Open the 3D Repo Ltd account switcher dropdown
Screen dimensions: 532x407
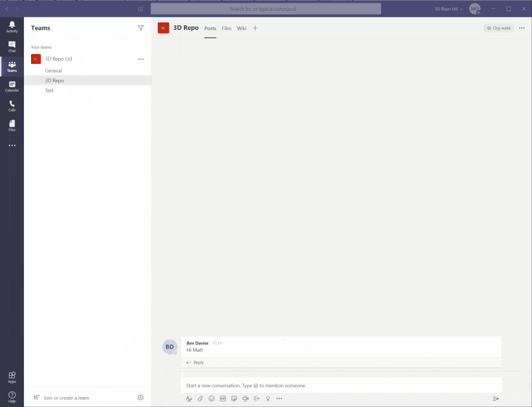pyautogui.click(x=449, y=8)
